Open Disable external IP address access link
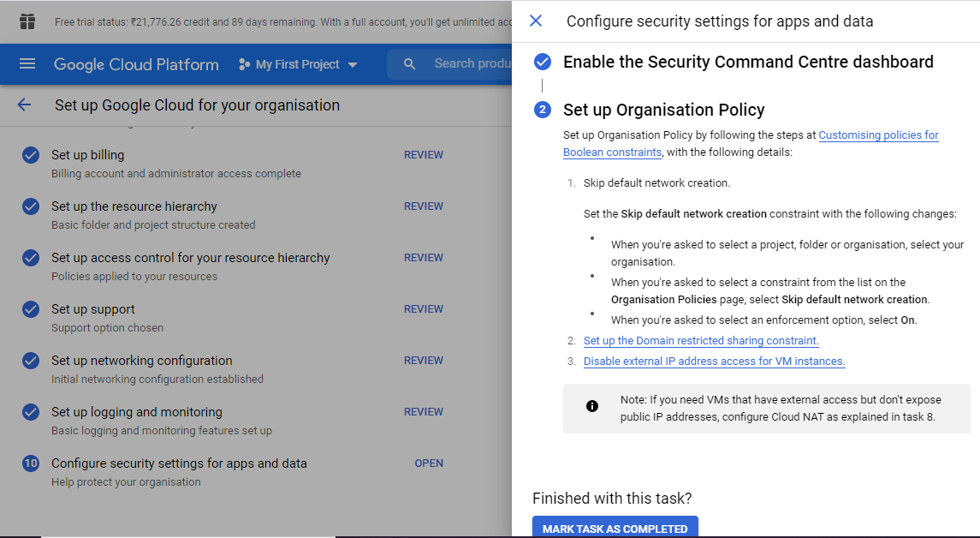The width and height of the screenshot is (980, 538). pos(715,361)
